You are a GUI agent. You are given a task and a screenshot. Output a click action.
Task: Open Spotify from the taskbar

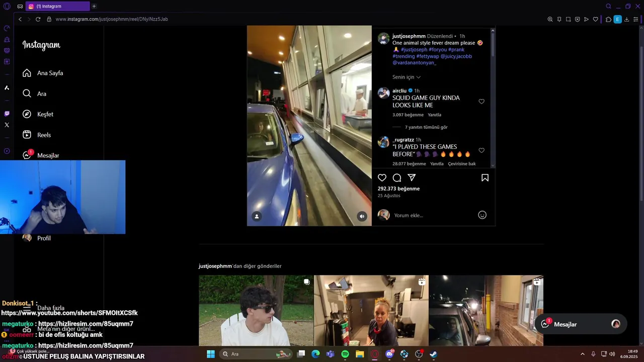coord(345,354)
